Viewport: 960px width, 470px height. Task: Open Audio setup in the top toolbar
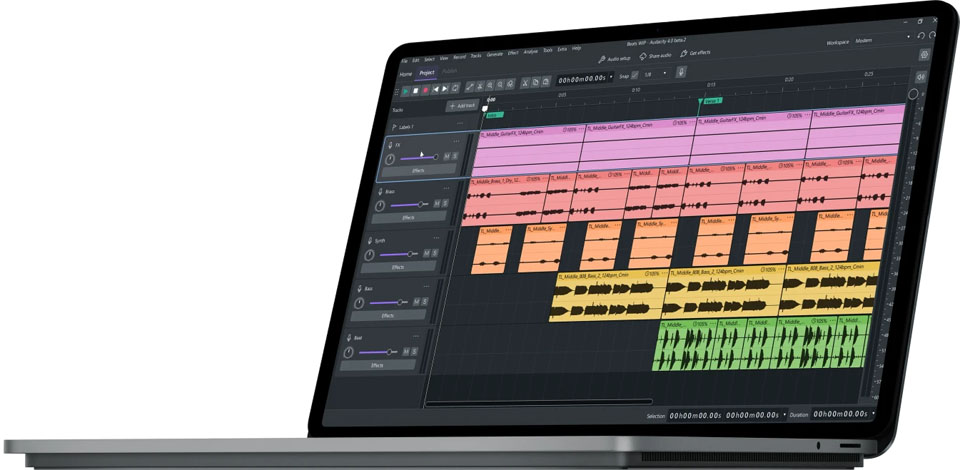(x=614, y=59)
